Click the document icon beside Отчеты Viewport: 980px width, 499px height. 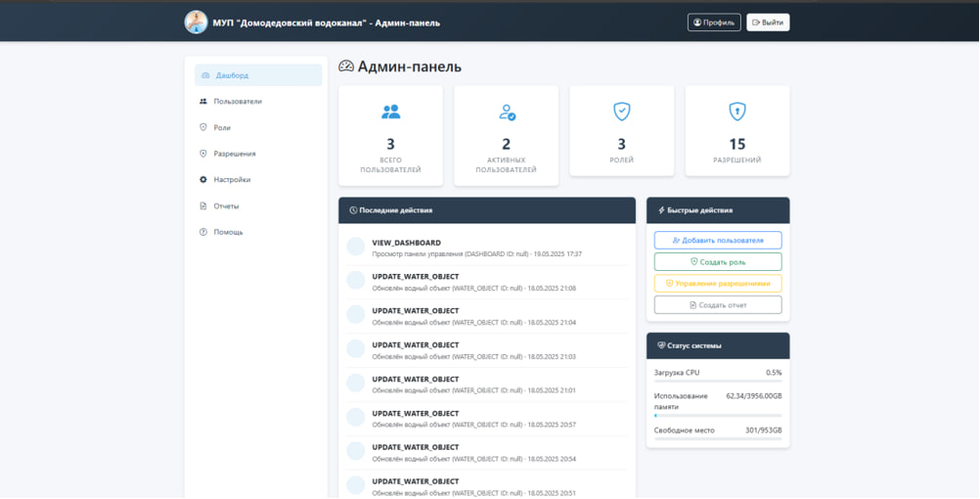203,206
